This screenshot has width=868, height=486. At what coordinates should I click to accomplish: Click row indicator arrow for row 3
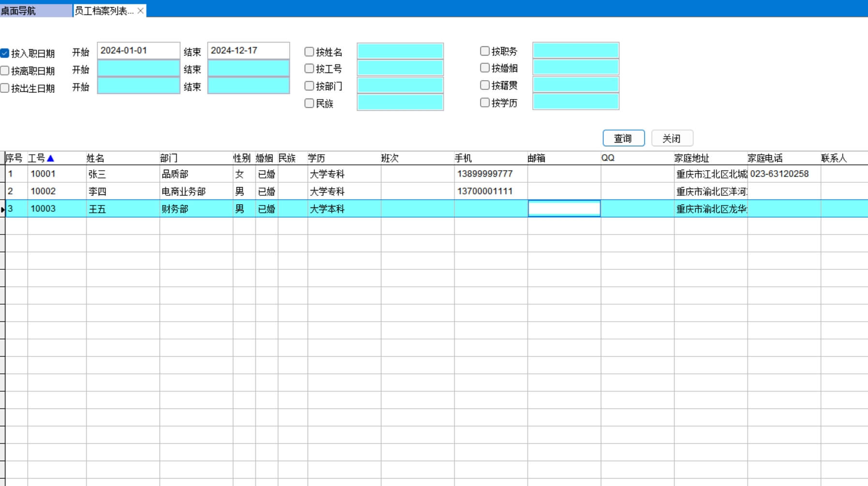click(2, 209)
